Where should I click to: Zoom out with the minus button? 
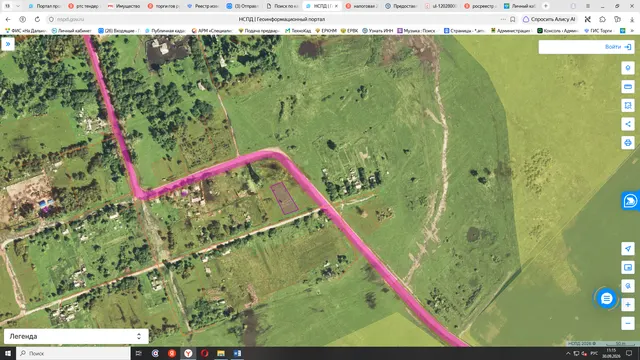pos(628,323)
